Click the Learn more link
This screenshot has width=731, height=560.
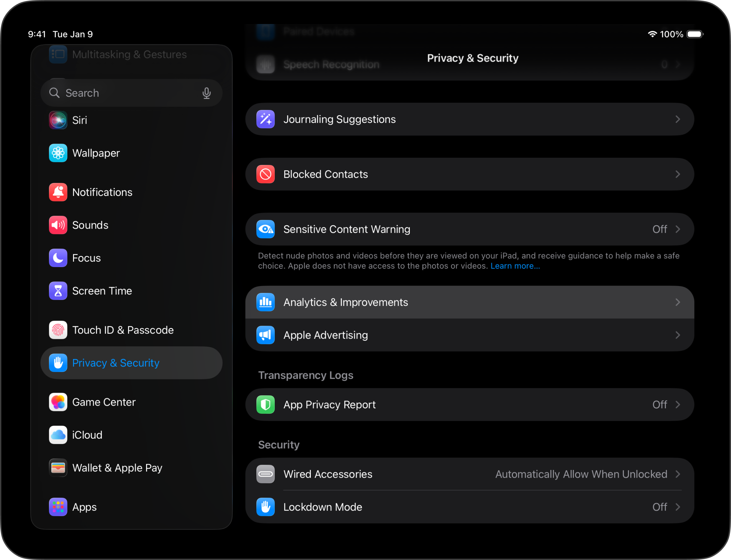click(x=515, y=266)
